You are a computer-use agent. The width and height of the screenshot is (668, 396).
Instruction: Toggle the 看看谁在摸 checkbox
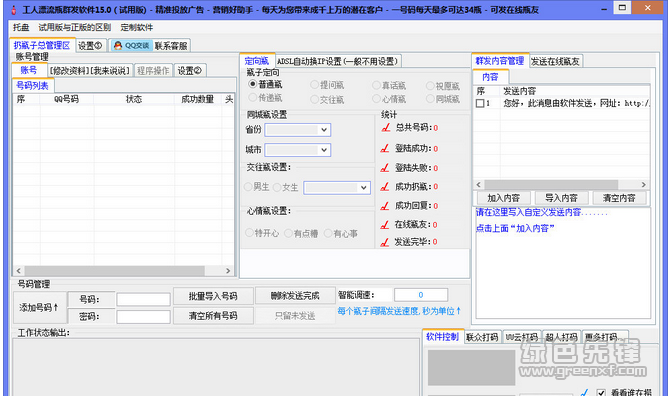601,393
